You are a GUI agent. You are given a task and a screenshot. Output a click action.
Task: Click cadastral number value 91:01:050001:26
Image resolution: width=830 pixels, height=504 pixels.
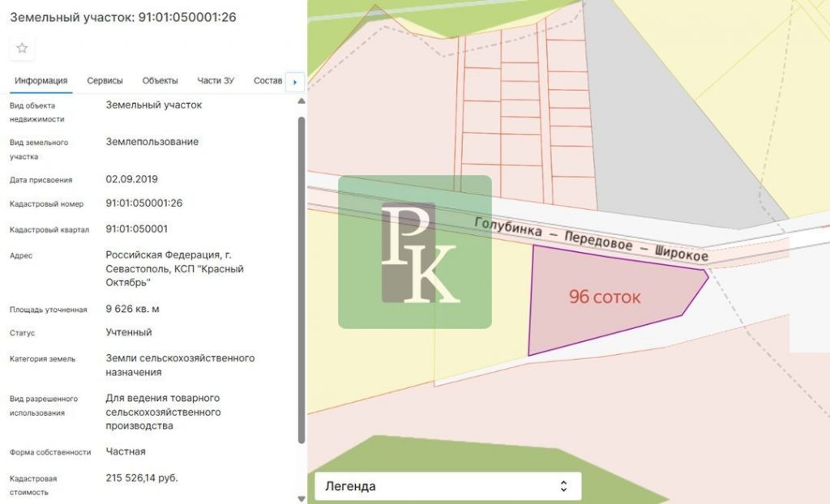click(x=144, y=203)
